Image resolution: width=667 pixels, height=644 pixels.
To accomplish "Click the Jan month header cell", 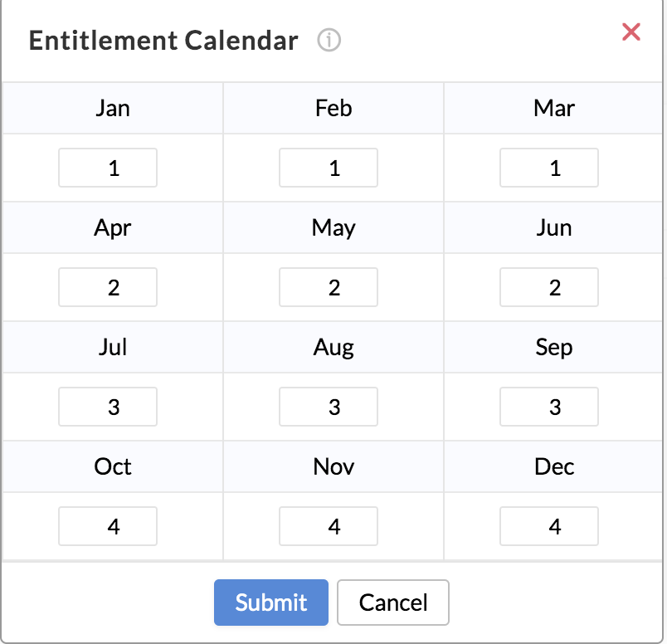I will coord(113,108).
